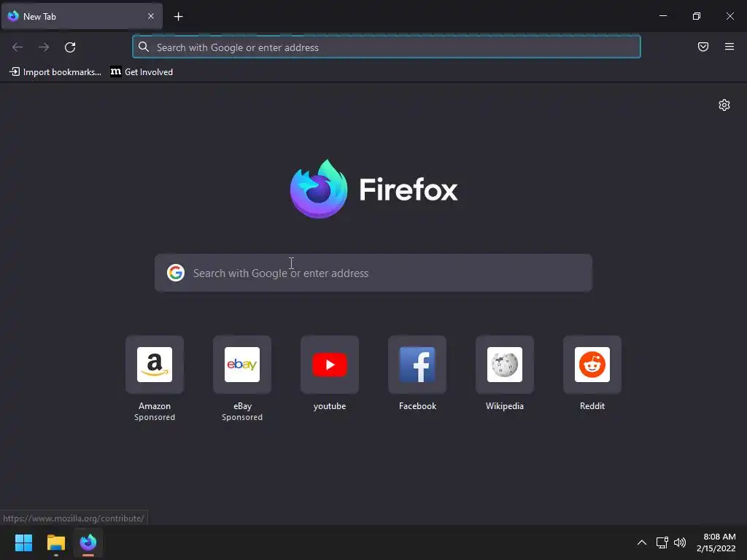This screenshot has width=747, height=560.
Task: Show hidden system tray icons
Action: point(642,542)
